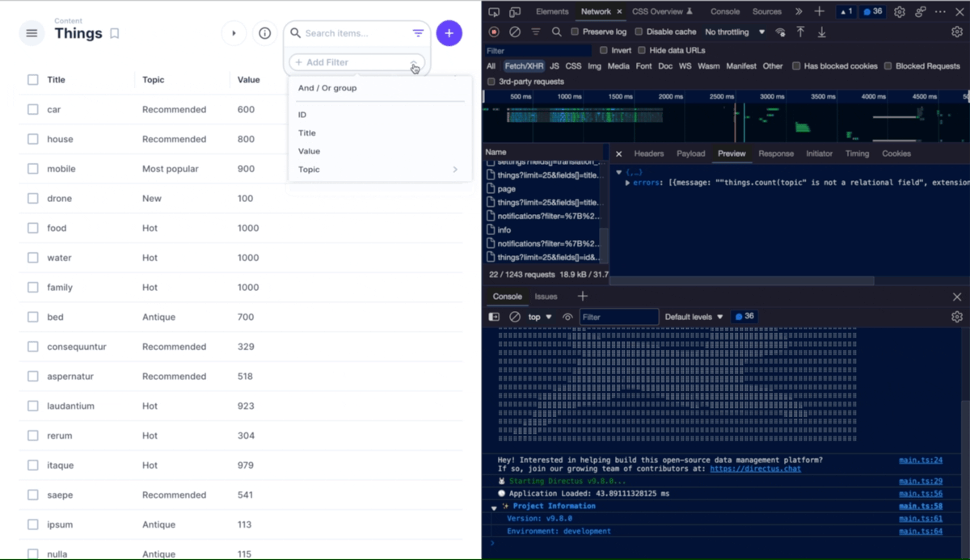
Task: Open the Payload tab
Action: [x=691, y=154]
